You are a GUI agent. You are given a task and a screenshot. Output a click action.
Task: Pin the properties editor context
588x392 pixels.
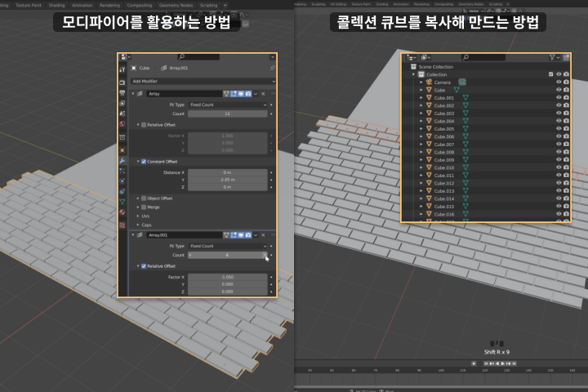[272, 68]
